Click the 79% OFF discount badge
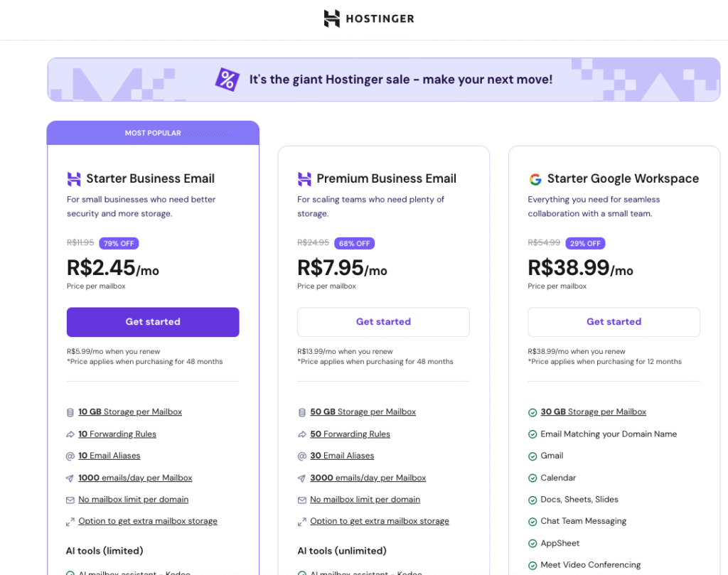 (119, 243)
